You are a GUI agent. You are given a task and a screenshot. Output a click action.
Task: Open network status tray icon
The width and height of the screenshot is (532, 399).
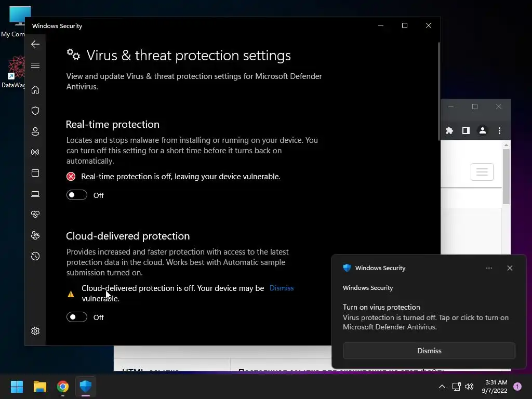(x=456, y=387)
